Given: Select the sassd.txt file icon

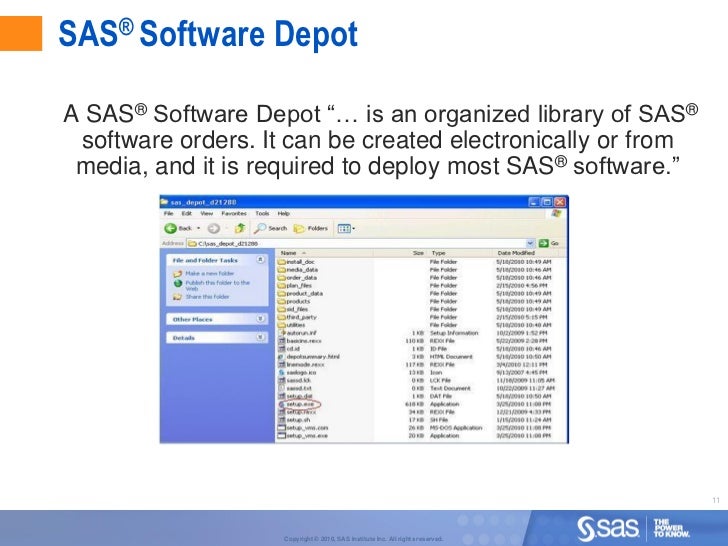Looking at the screenshot, I should pos(282,388).
